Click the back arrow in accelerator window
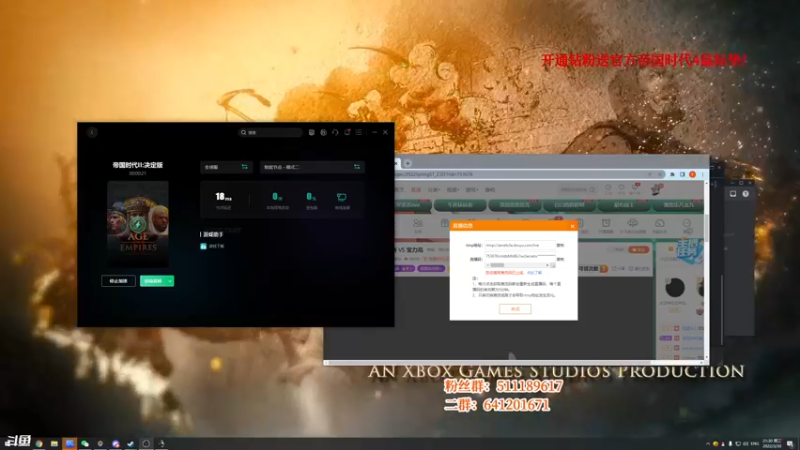 click(92, 132)
